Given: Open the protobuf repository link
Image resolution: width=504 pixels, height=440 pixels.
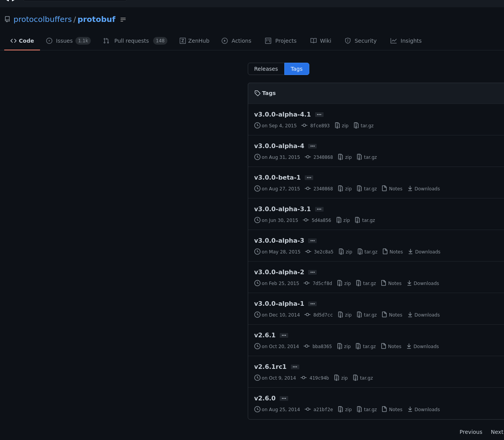Looking at the screenshot, I should point(97,19).
